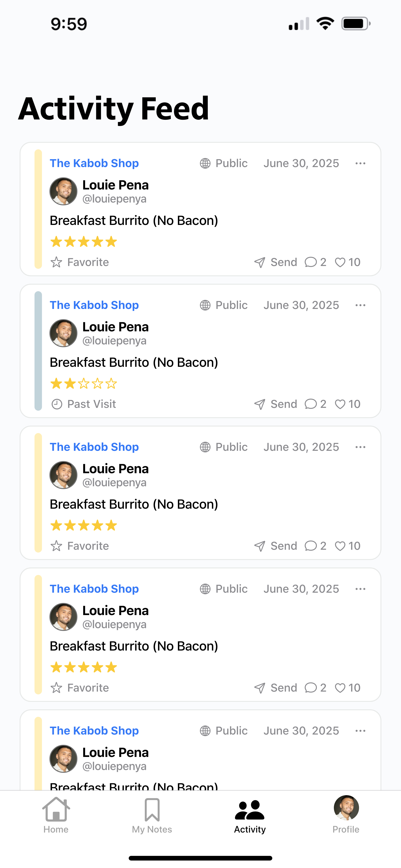Send the Past Visit post
Viewport: 401px width, 868px height.
pos(275,404)
